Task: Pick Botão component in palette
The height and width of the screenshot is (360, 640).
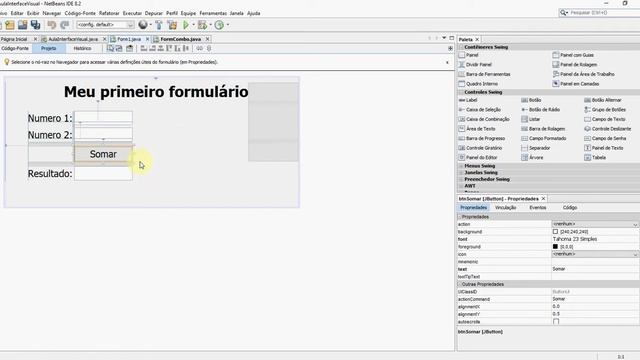Action: tap(531, 100)
